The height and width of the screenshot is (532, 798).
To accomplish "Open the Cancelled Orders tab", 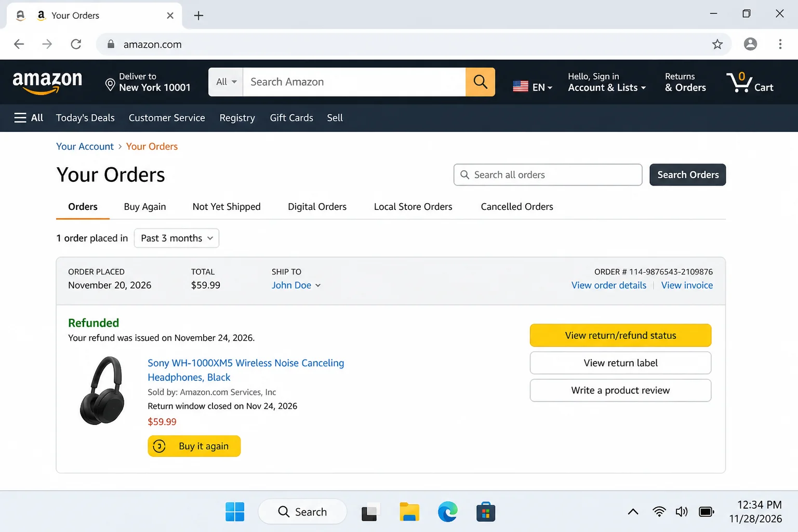I will click(517, 207).
